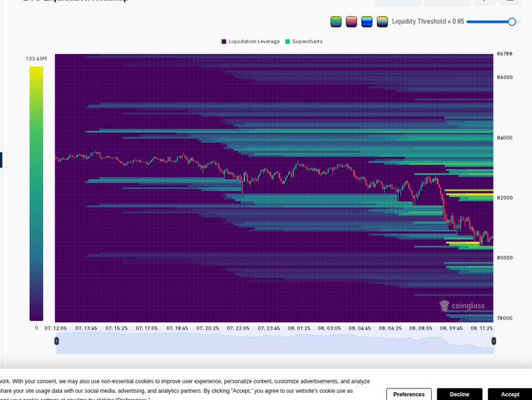Viewport: 532px width, 400px height.
Task: Accept the cookie consent
Action: coord(510,395)
